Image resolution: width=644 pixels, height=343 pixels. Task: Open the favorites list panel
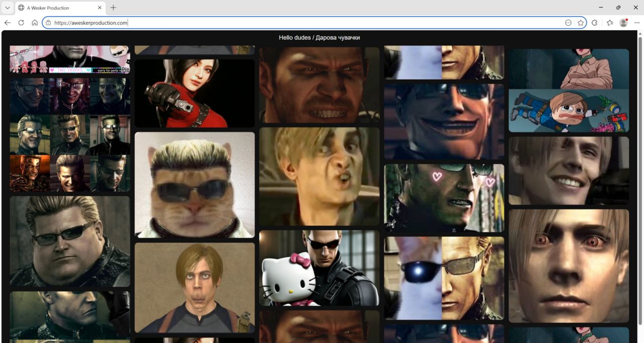tap(610, 23)
